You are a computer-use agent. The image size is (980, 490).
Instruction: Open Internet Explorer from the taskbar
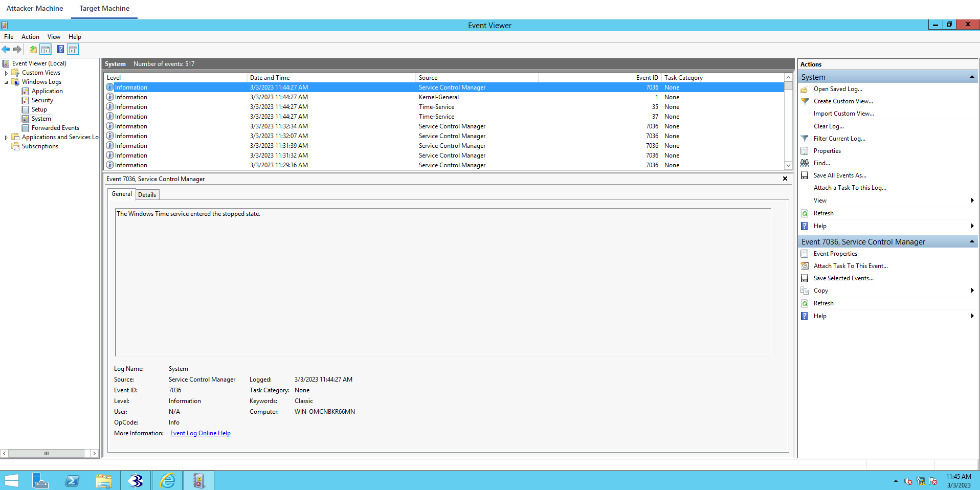(x=167, y=481)
